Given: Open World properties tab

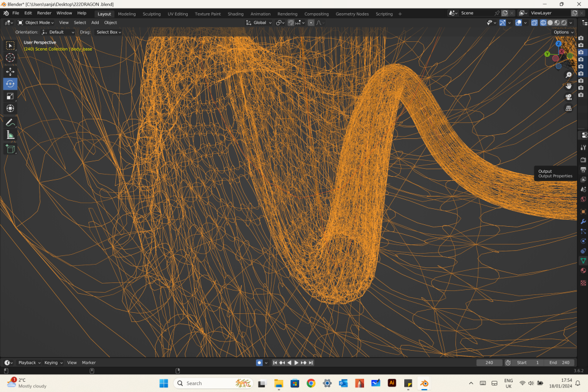Looking at the screenshot, I should coord(583,199).
